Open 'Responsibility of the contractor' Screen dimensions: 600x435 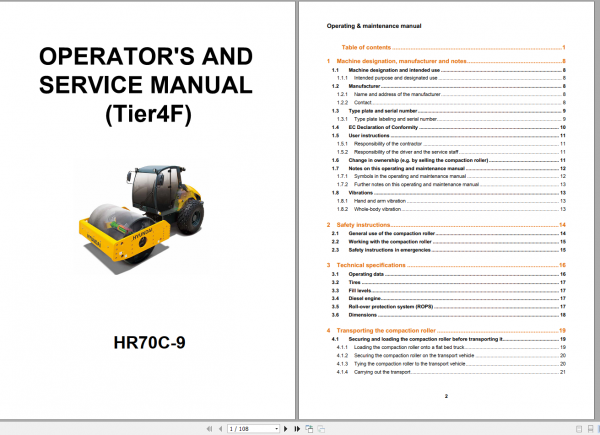tap(451, 144)
